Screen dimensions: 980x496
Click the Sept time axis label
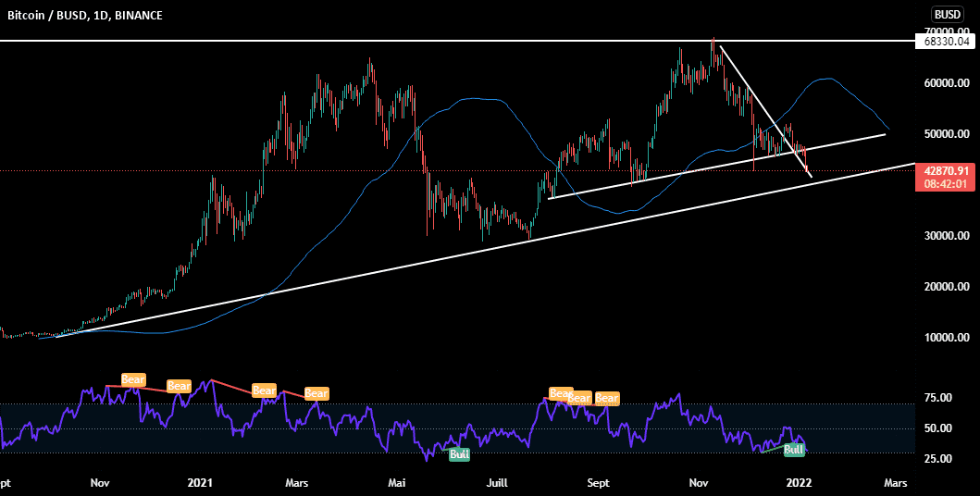[598, 482]
